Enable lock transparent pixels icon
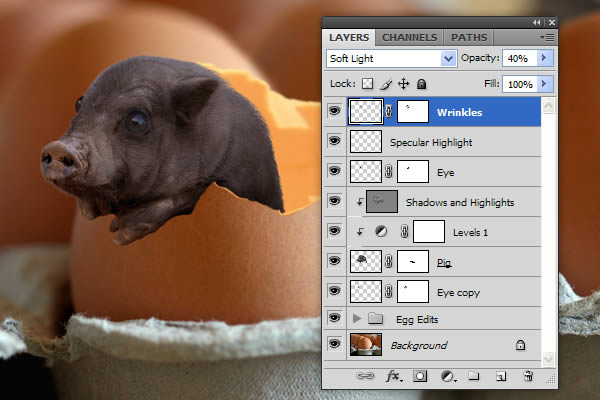 [x=367, y=83]
